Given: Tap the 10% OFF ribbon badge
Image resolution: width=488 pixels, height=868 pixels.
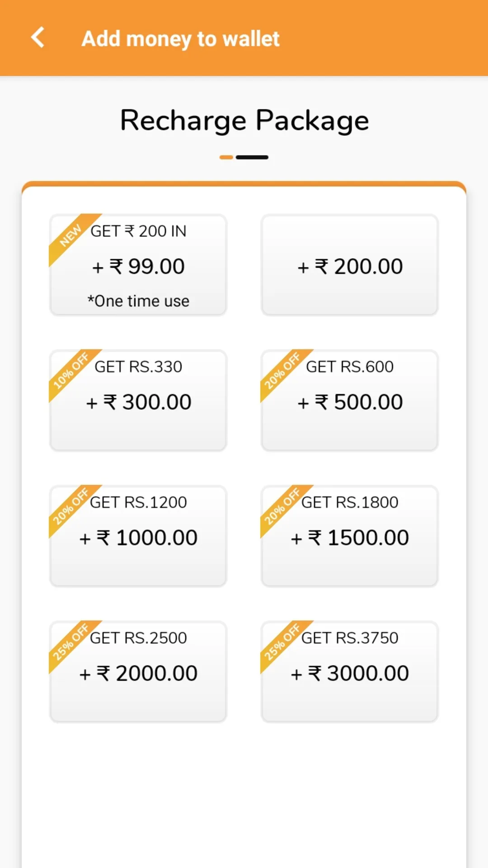Looking at the screenshot, I should click(70, 371).
